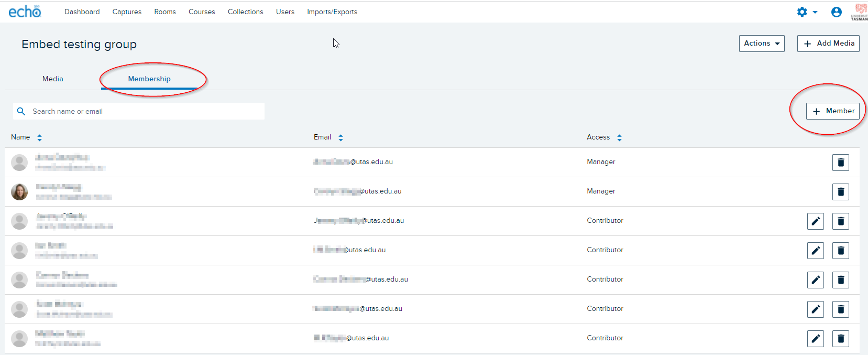Screen dimensions: 868x355
Task: Expand the caret next to settings gear
Action: 815,12
